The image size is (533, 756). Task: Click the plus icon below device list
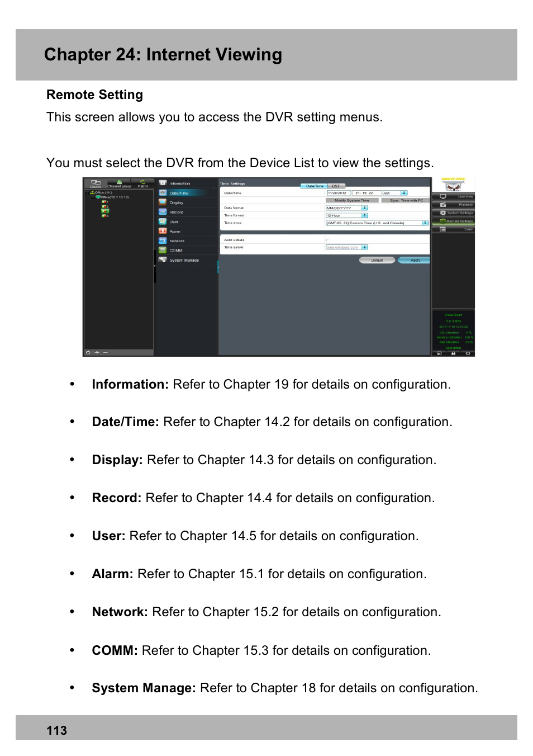point(97,352)
